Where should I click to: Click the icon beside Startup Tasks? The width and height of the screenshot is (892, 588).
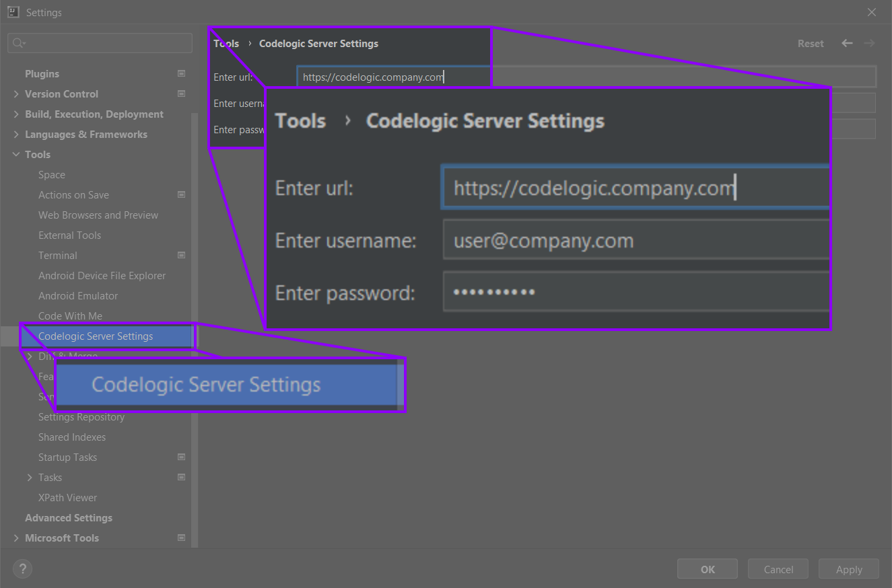(181, 457)
